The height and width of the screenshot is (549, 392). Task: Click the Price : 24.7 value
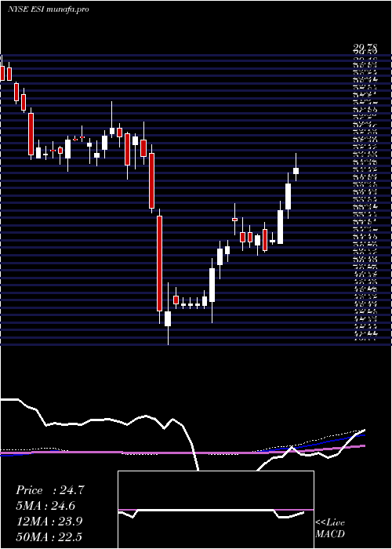tap(49, 490)
